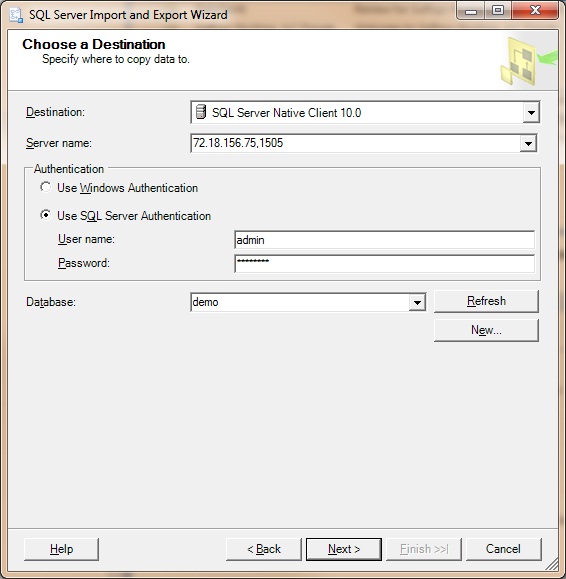
Task: Cancel the wizard
Action: [x=504, y=549]
